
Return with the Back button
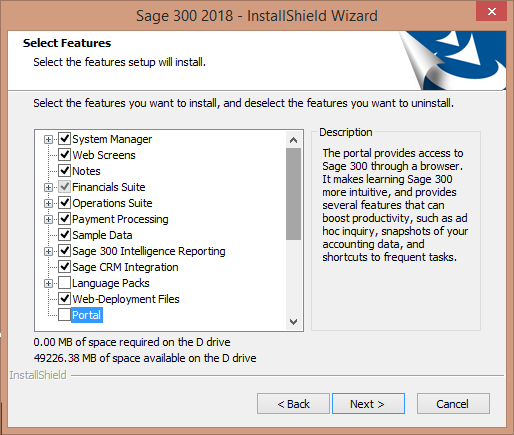tap(293, 404)
